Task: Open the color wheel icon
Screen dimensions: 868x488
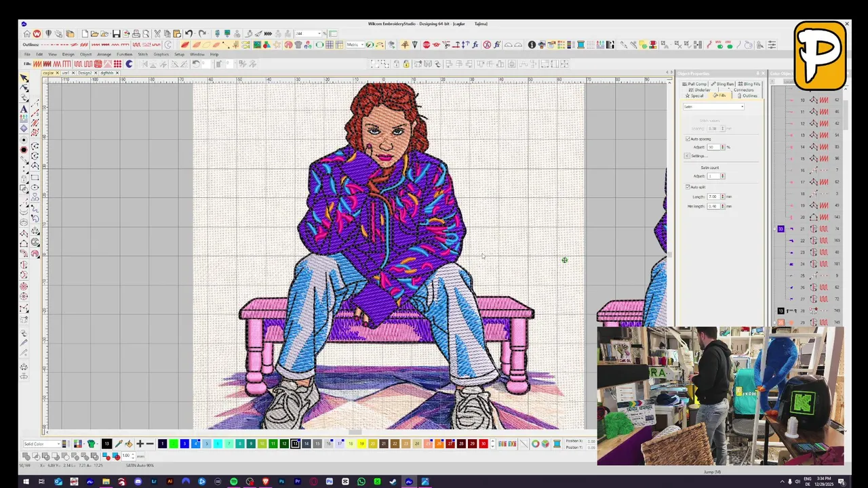Action: [x=535, y=444]
